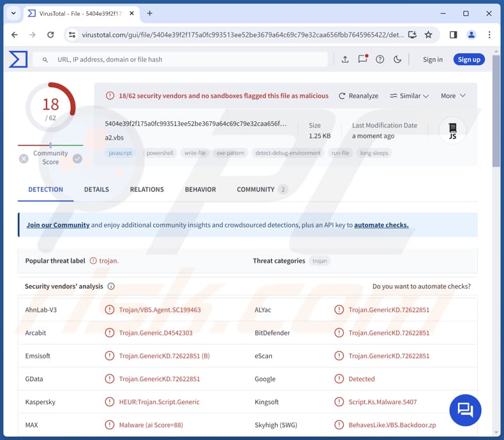This screenshot has height=440, width=504.
Task: Click the upload file icon
Action: pos(345,59)
